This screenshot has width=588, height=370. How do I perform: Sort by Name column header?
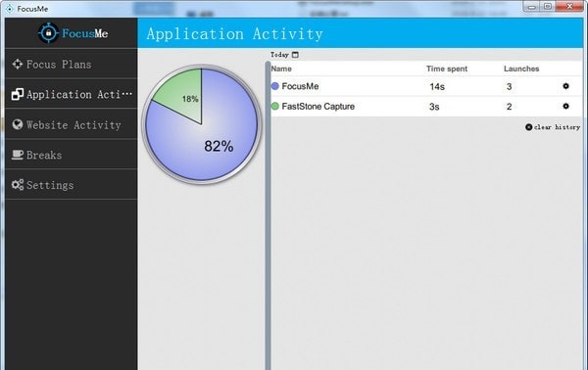(x=281, y=69)
